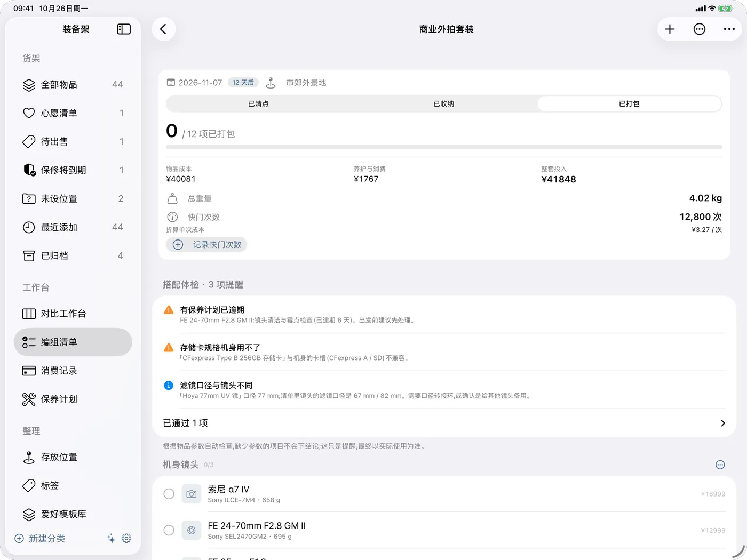Click the shield icon for 保修将到期
This screenshot has height=560, width=747.
click(x=29, y=170)
